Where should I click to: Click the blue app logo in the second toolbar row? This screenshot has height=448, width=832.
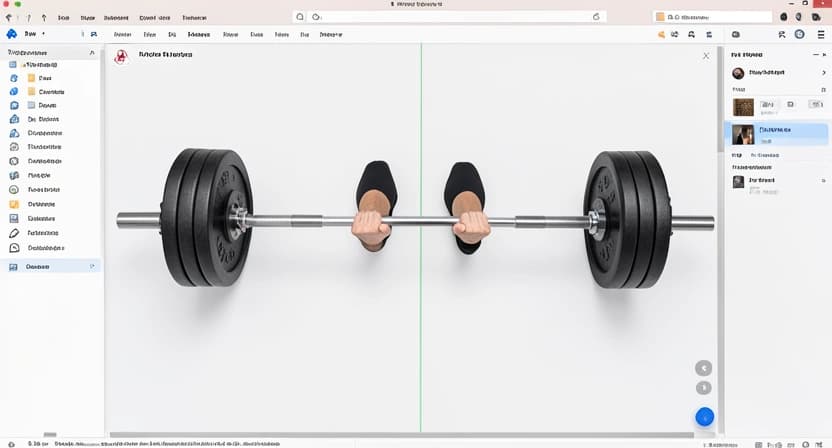click(x=12, y=34)
